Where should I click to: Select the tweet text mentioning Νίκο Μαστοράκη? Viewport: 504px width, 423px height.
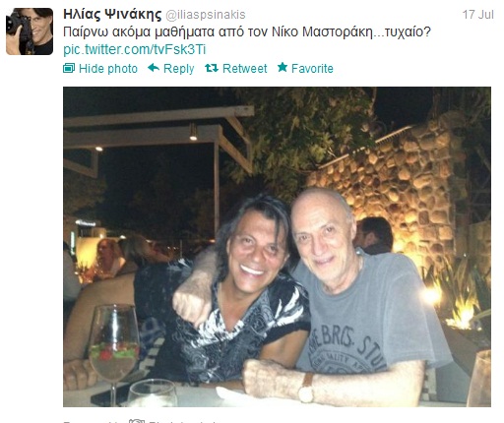pos(246,32)
